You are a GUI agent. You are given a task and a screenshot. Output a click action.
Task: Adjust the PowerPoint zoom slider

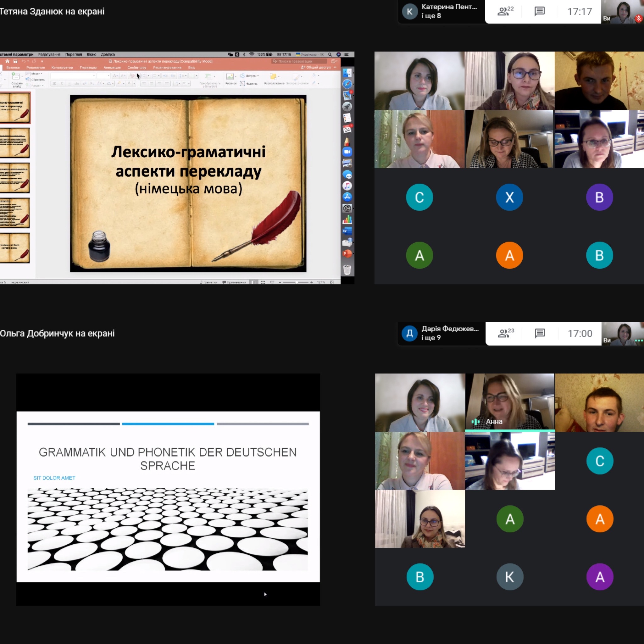(296, 282)
